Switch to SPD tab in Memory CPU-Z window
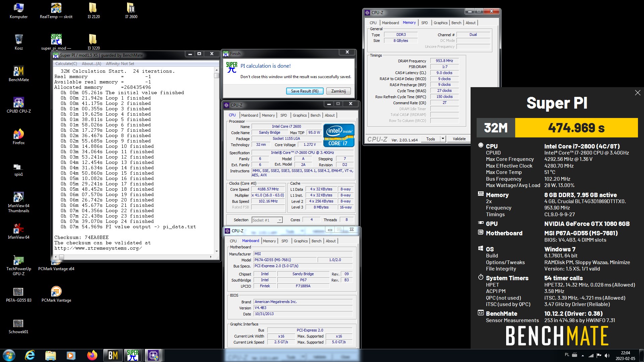 click(x=424, y=23)
